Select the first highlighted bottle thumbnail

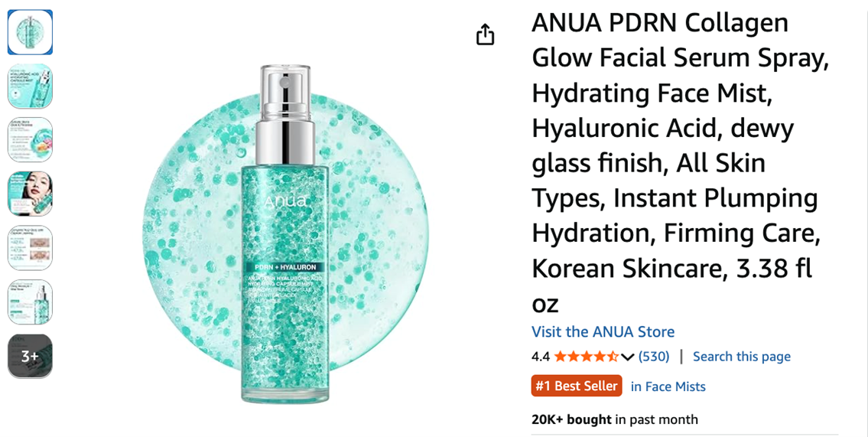[30, 32]
